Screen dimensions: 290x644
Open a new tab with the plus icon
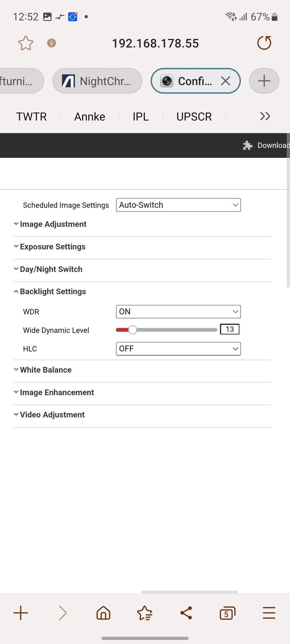coord(264,81)
